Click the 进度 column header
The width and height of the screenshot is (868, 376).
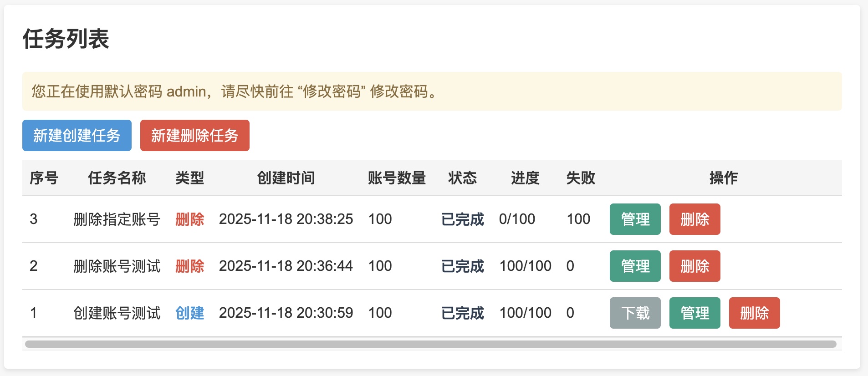pyautogui.click(x=525, y=178)
